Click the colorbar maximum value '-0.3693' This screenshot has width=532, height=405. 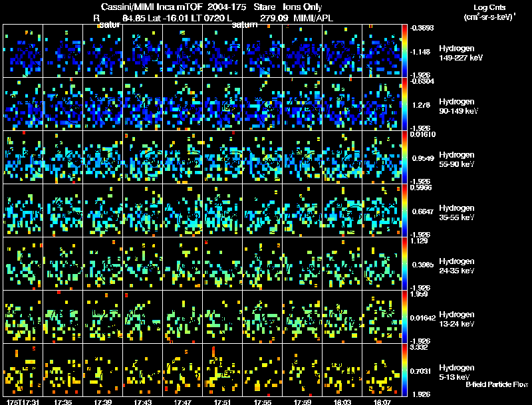[x=422, y=28]
